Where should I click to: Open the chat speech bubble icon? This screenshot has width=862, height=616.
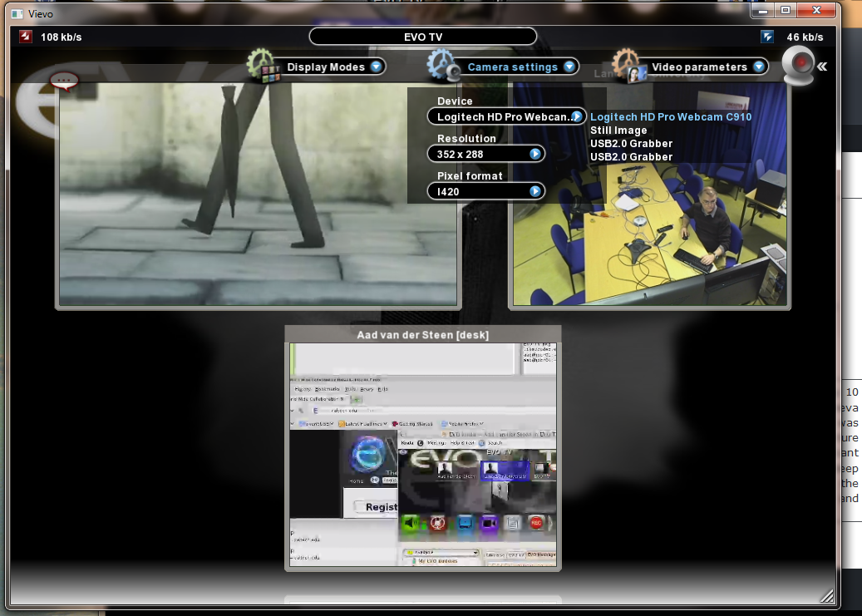click(x=64, y=81)
